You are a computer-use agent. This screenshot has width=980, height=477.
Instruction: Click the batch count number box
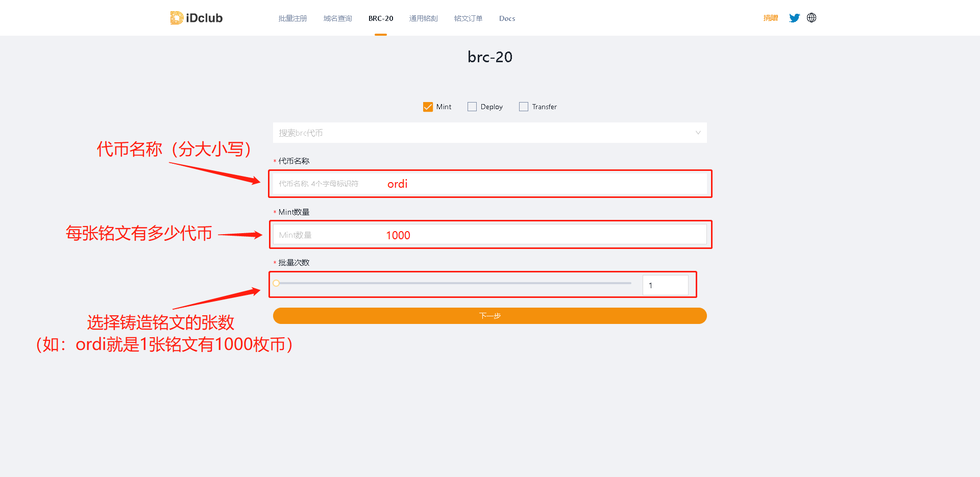(x=665, y=285)
